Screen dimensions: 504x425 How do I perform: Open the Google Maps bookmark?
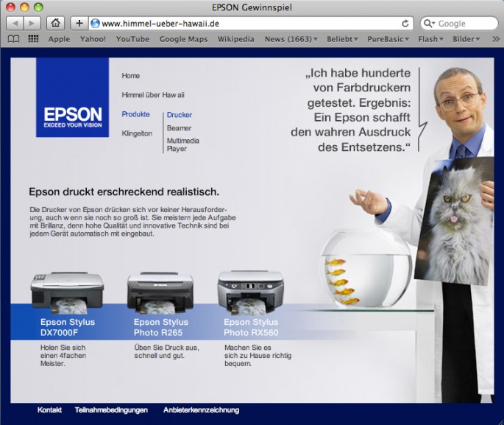click(183, 39)
